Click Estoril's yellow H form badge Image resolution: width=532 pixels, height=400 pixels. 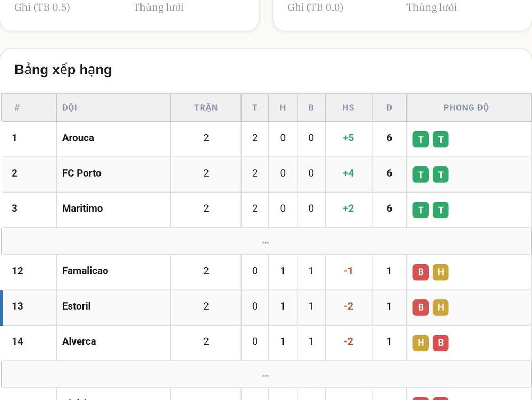tap(440, 308)
